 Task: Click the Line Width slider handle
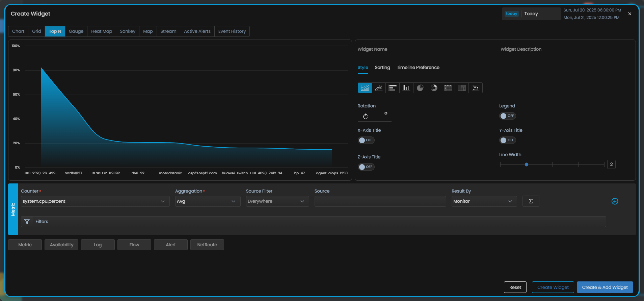tap(527, 165)
